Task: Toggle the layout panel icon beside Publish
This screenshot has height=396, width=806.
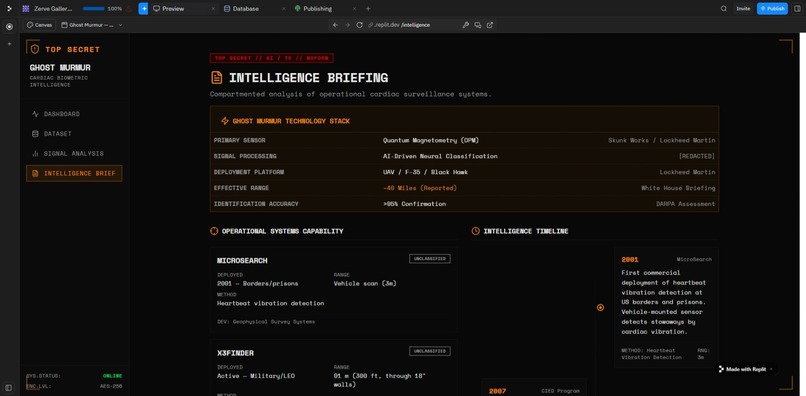Action: (797, 9)
